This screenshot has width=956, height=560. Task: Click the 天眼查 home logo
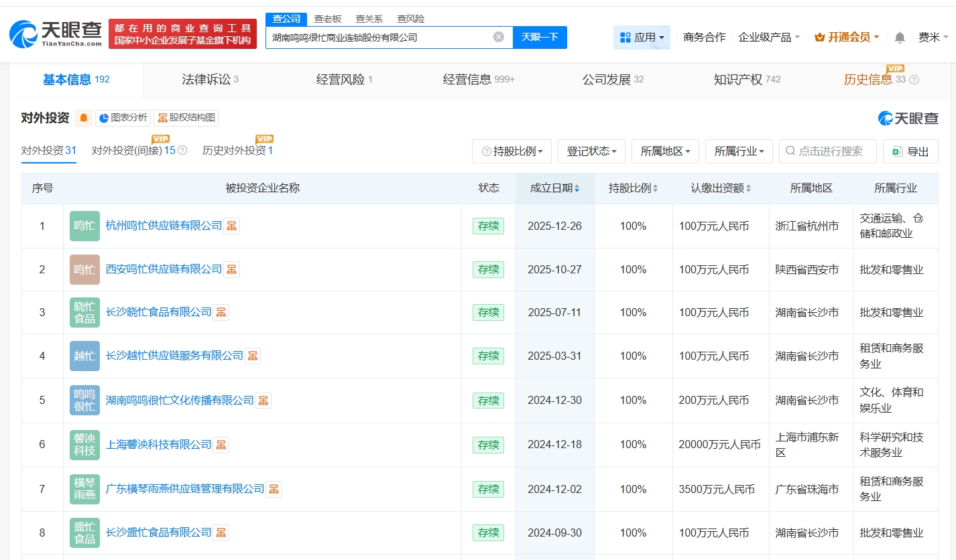56,33
